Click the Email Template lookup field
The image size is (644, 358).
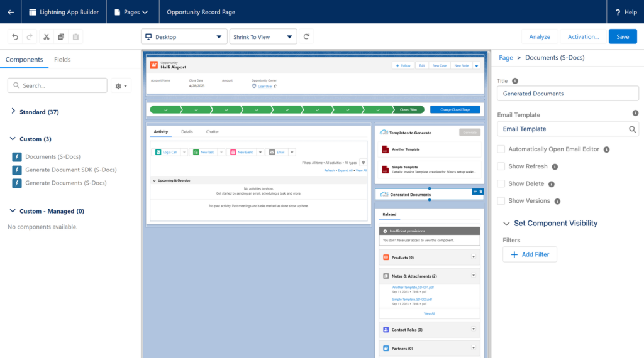pyautogui.click(x=568, y=129)
